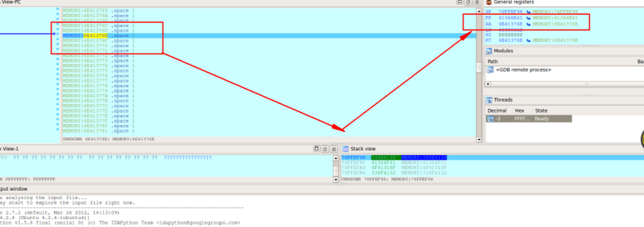Viewport: 644px width, 227px height.
Task: Select the MEMORY:6E413773 disassembly line
Action: (98, 61)
